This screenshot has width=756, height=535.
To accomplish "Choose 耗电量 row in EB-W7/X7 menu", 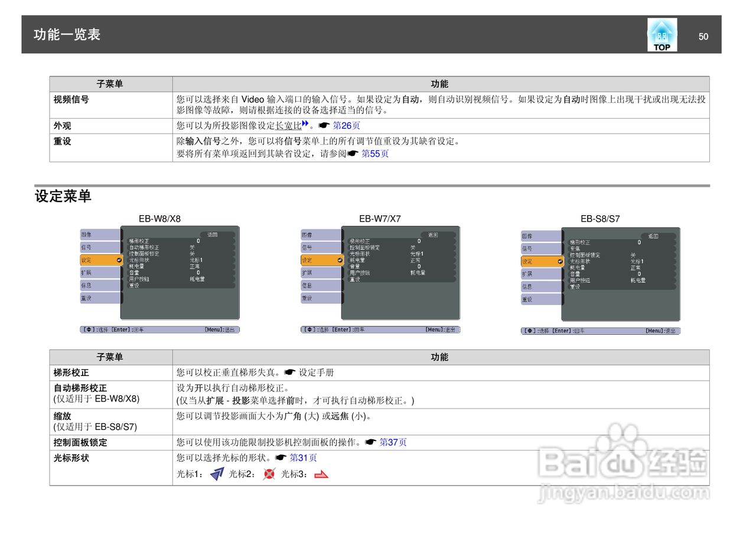I will [x=401, y=260].
